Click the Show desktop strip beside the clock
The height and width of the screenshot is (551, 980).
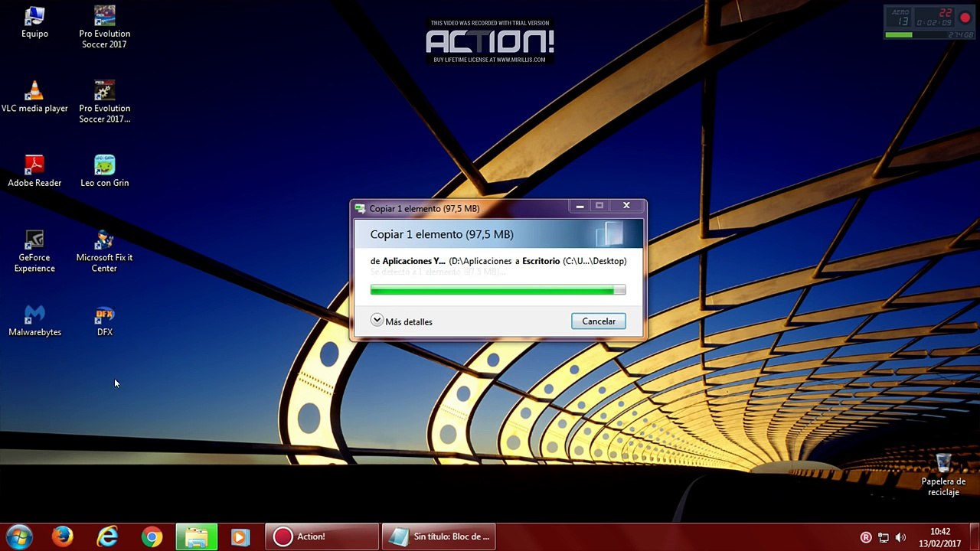pyautogui.click(x=975, y=536)
